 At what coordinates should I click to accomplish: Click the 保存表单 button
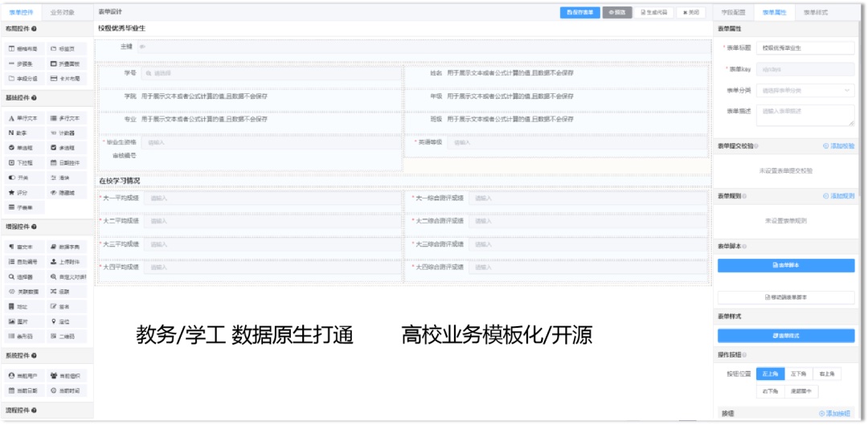580,13
